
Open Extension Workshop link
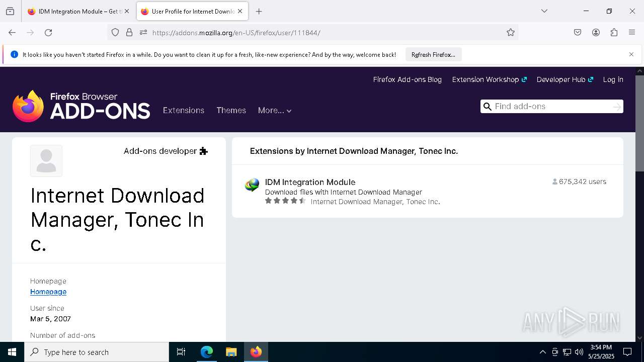coord(490,79)
